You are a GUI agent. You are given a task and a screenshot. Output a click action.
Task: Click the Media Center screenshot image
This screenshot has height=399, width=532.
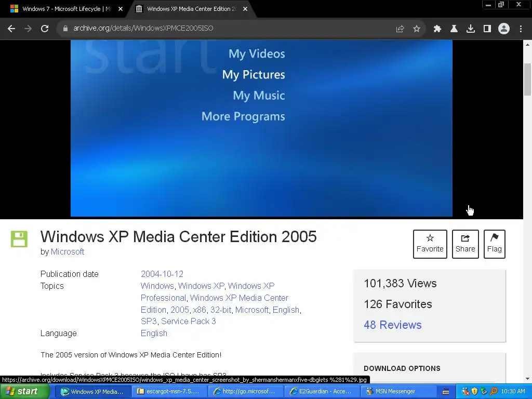261,128
